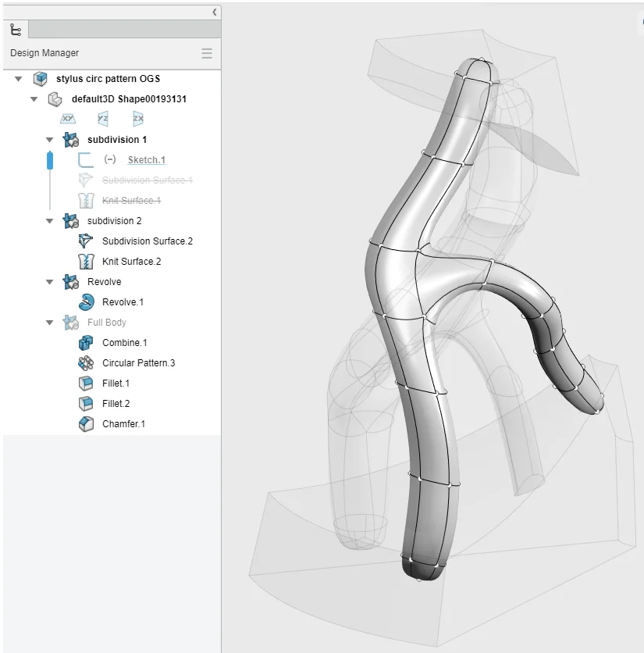Click the Circular Pattern.3 icon
Viewport: 644px width, 653px height.
pyautogui.click(x=86, y=363)
